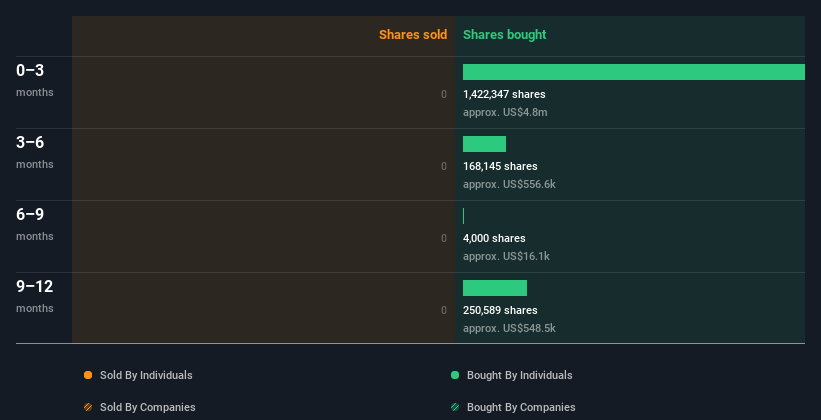This screenshot has width=821, height=420.
Task: Click the striped orange Sold By Companies icon
Action: point(88,407)
